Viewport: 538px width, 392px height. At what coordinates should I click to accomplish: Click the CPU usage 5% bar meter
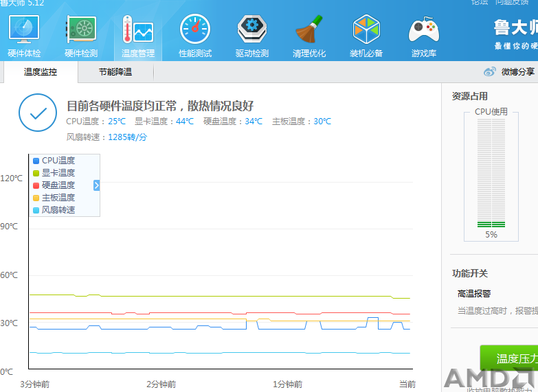click(491, 173)
